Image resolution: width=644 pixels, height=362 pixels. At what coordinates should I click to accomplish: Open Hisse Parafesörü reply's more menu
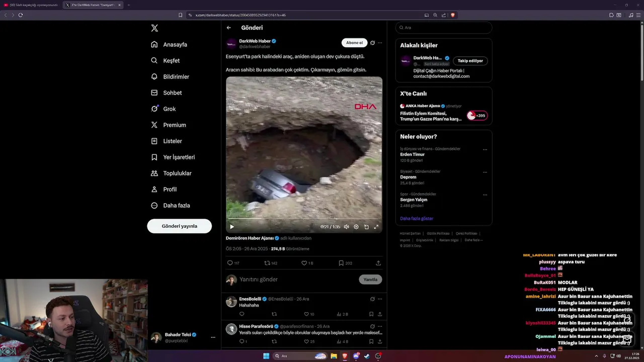pyautogui.click(x=380, y=326)
